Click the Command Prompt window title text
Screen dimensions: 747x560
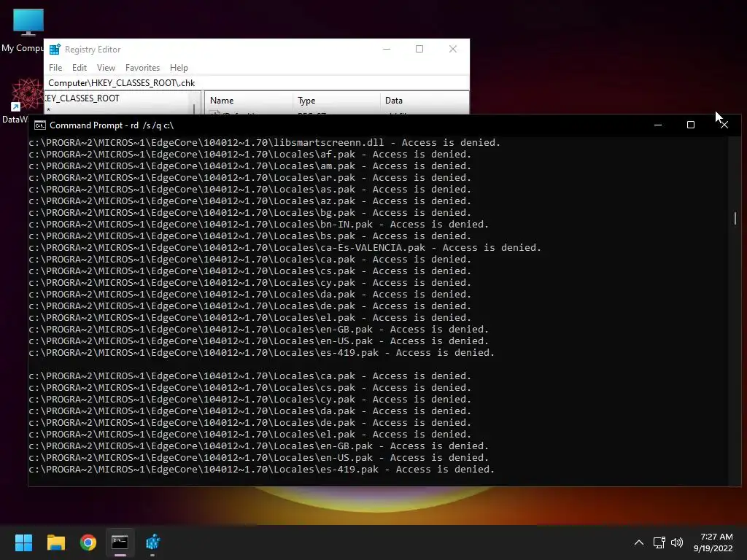tap(112, 125)
